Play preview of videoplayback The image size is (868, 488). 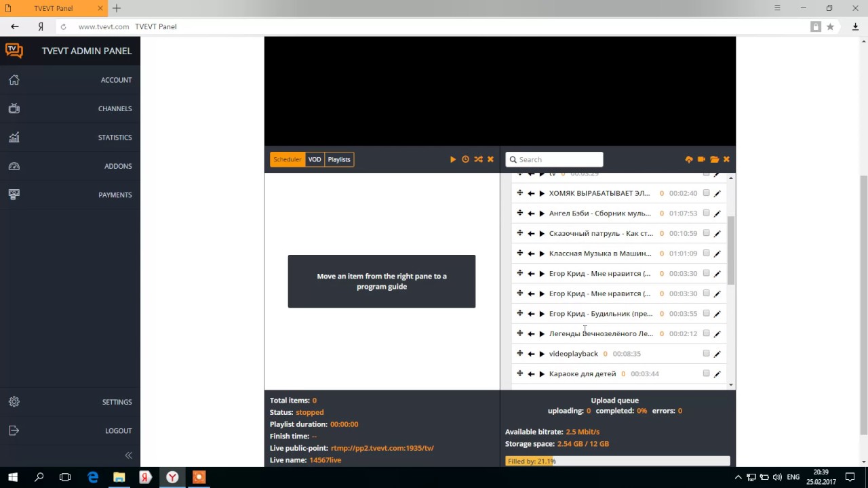(542, 354)
